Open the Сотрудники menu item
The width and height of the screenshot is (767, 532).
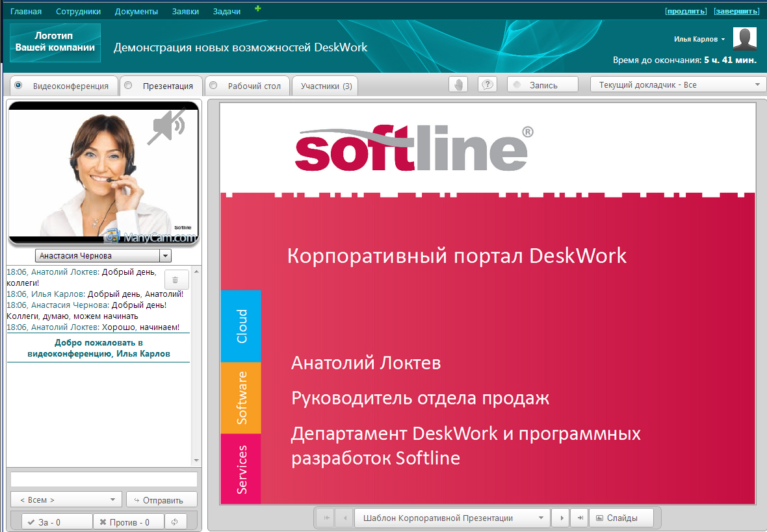(x=78, y=11)
